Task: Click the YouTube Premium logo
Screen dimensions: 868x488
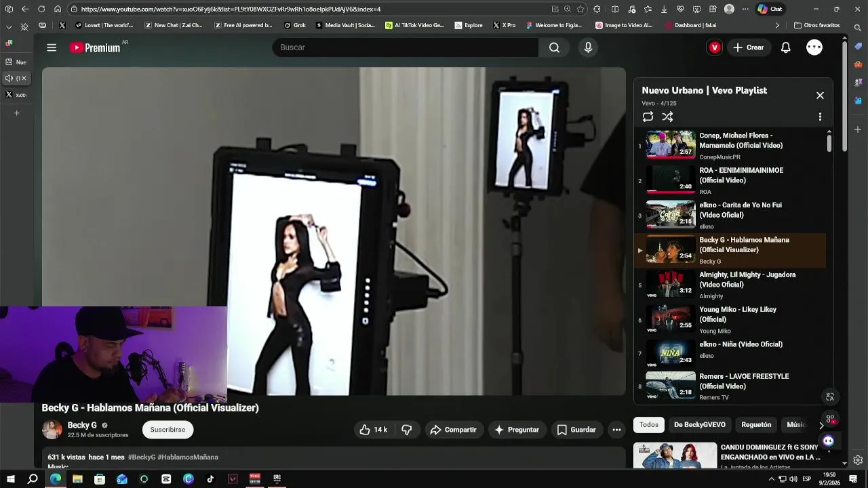Action: click(95, 47)
